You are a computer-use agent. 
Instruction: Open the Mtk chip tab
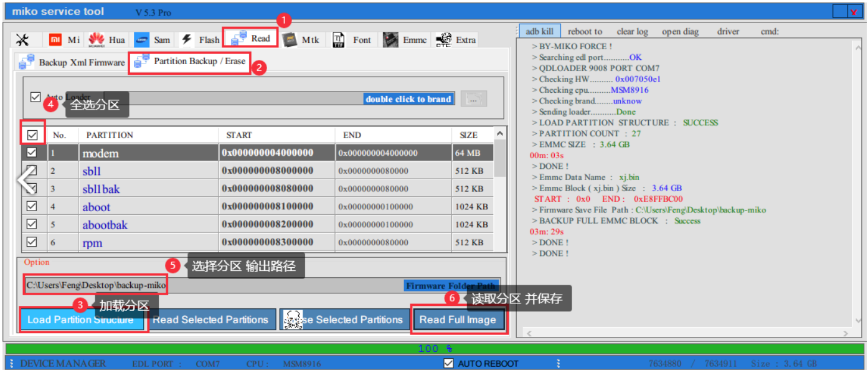coord(301,40)
